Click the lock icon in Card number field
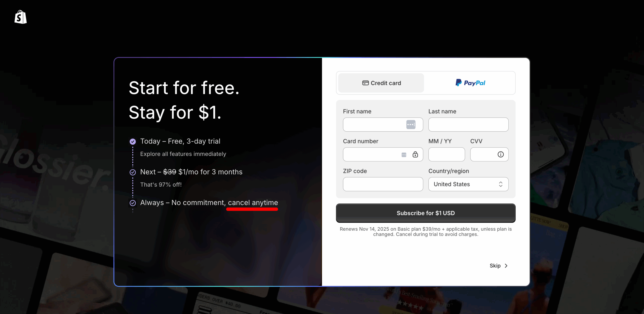This screenshot has height=314, width=644. 415,154
